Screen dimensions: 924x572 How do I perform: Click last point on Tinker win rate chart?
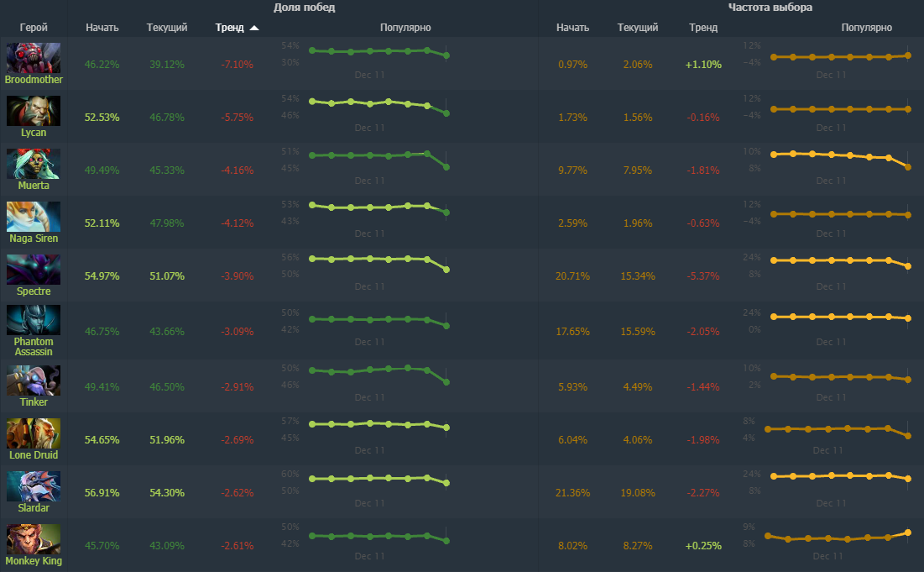click(446, 382)
